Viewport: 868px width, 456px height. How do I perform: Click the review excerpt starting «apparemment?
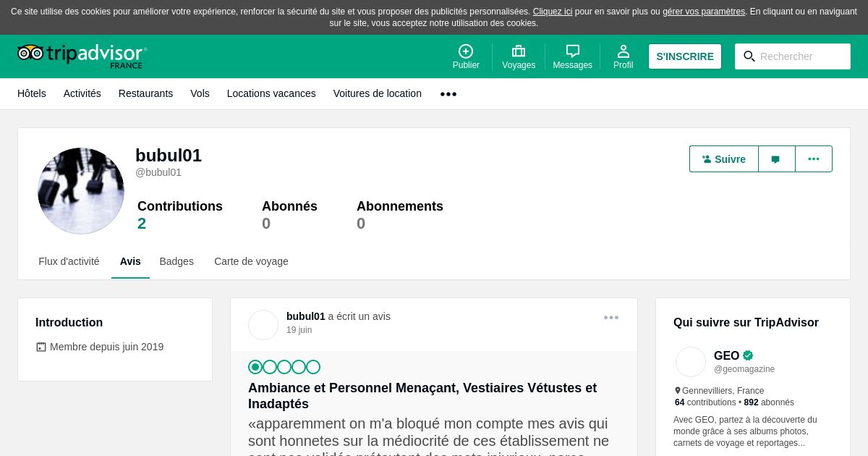tap(429, 436)
